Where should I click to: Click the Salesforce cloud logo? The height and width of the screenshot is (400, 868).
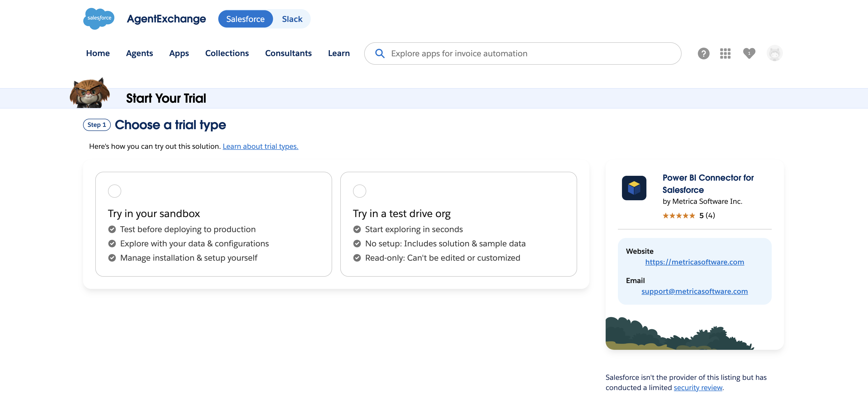pos(99,19)
